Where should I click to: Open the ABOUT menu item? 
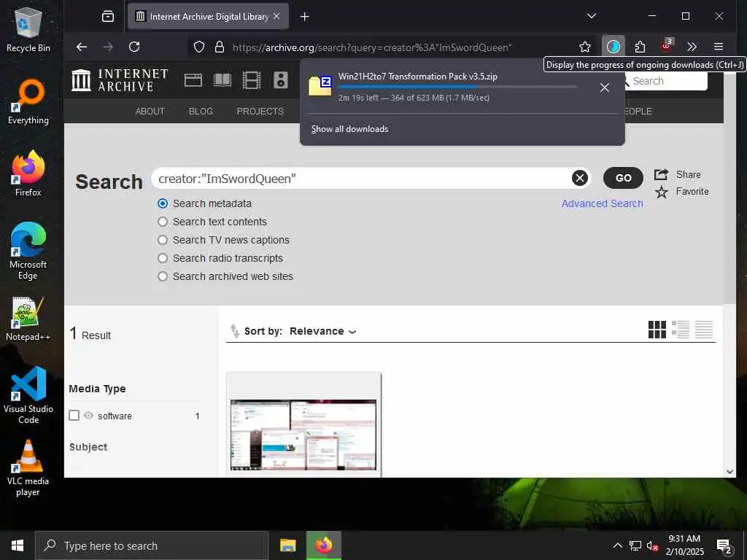click(x=150, y=112)
